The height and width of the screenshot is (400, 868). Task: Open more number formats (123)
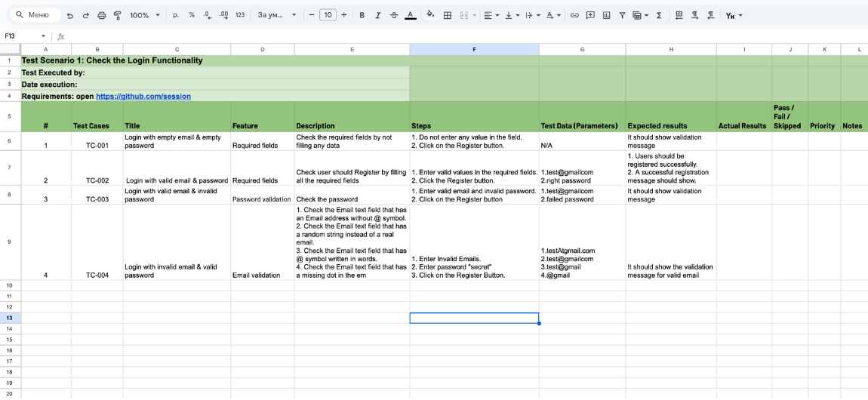click(x=240, y=16)
